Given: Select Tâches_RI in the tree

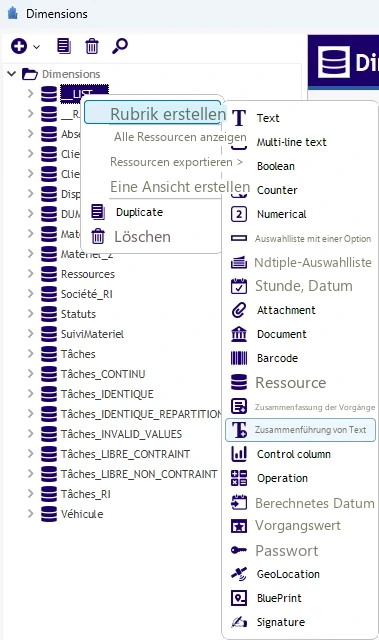Looking at the screenshot, I should click(86, 494).
